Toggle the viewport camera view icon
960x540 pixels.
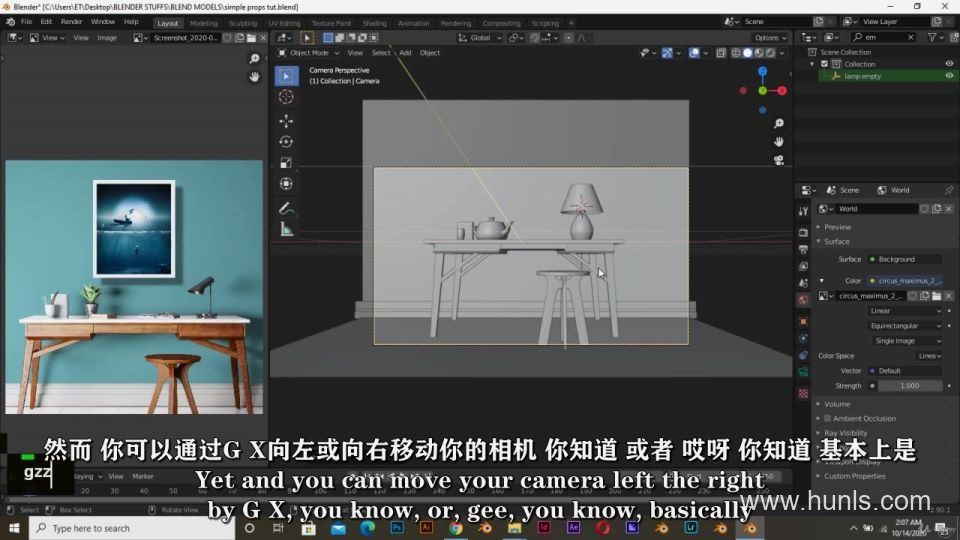point(779,160)
